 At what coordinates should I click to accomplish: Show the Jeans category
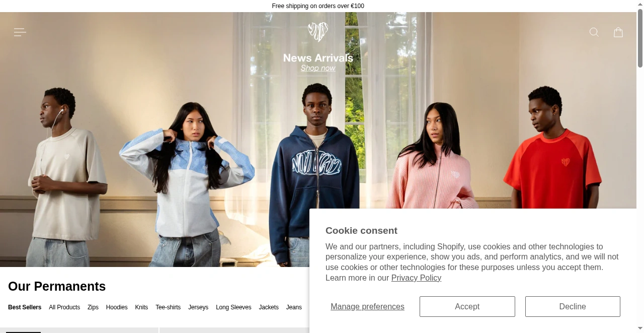tap(294, 307)
